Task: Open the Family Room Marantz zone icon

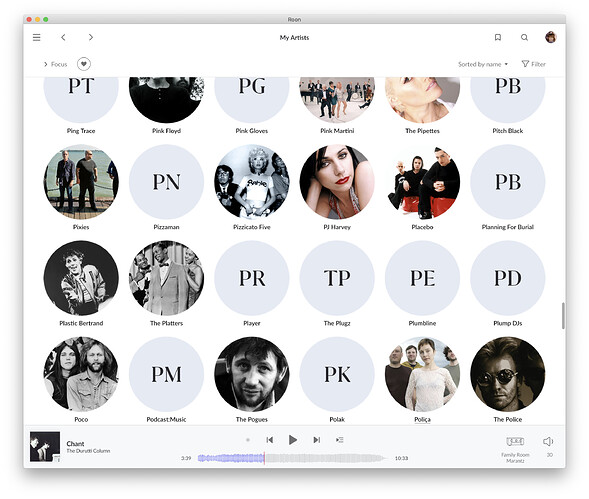Action: (515, 441)
